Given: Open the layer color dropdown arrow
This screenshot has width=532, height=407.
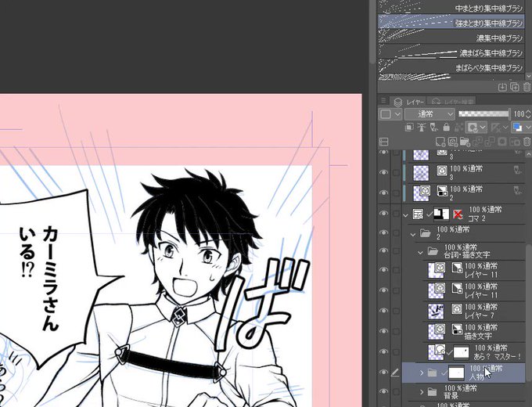Looking at the screenshot, I should [x=528, y=128].
